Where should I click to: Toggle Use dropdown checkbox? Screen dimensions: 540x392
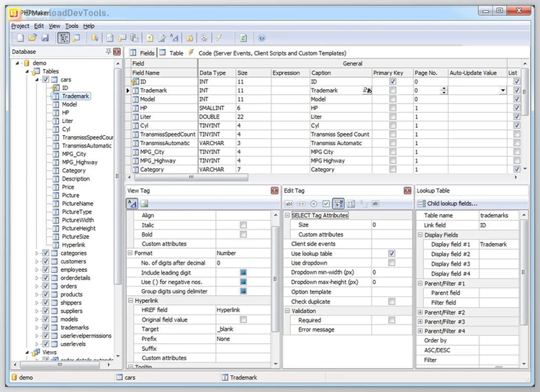coord(392,263)
